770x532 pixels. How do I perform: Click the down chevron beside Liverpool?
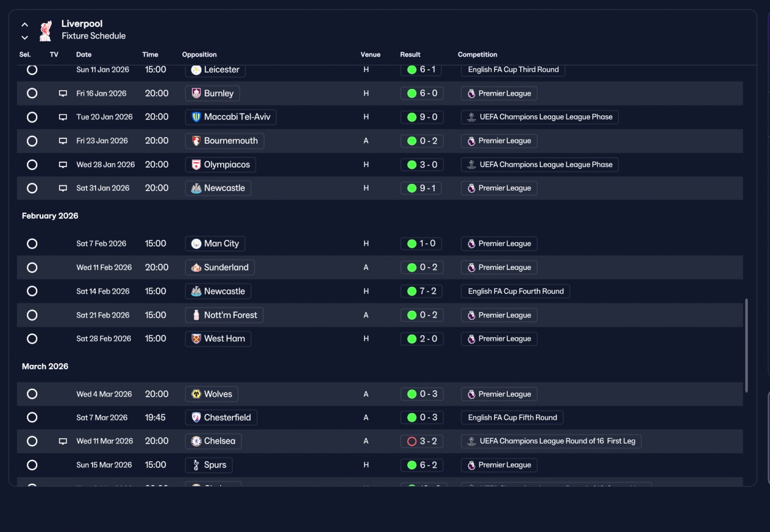[25, 37]
